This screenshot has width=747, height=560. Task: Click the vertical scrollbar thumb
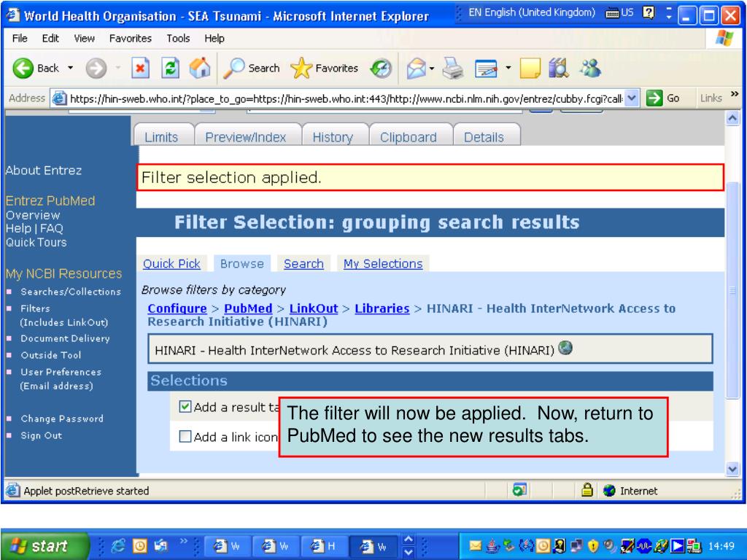[x=732, y=289]
